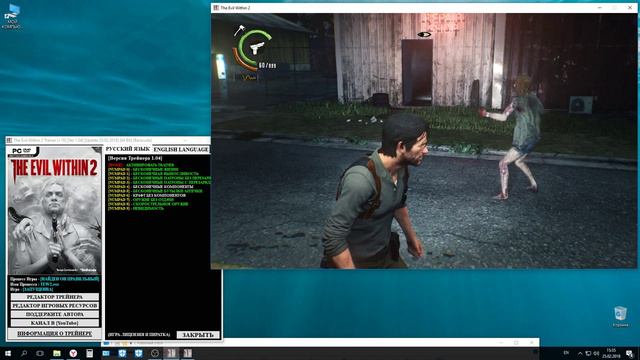This screenshot has height=360, width=640.
Task: Select the НЕВИДИМОСТЬ cheat line
Action: (136, 209)
